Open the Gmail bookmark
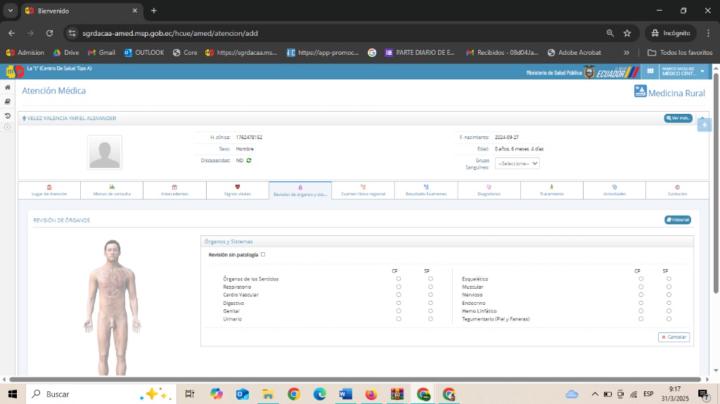 tap(101, 52)
